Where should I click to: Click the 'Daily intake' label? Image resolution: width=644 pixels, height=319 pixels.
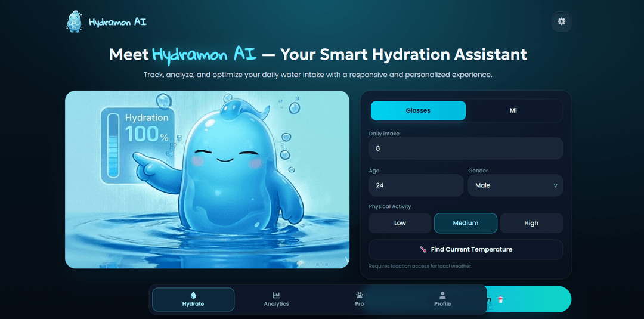pos(384,134)
